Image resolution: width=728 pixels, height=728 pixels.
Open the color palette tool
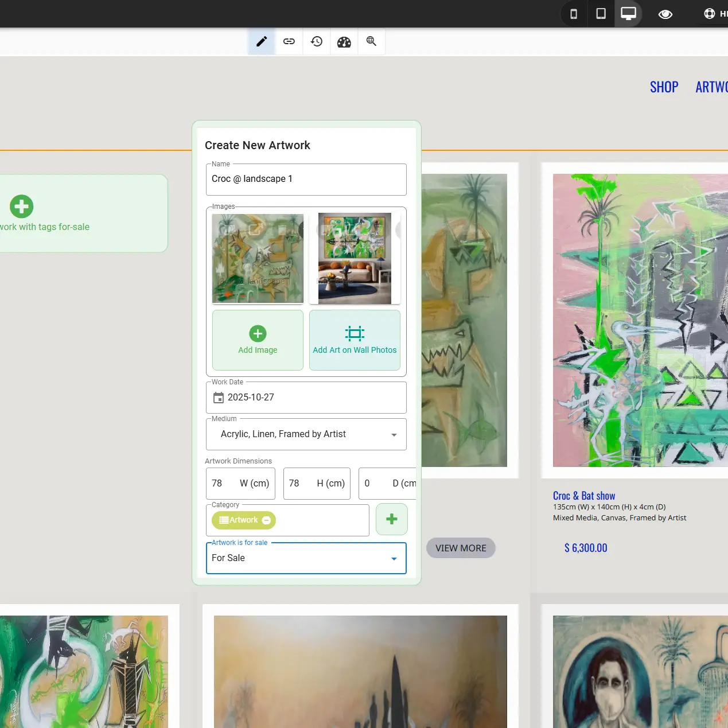[344, 41]
